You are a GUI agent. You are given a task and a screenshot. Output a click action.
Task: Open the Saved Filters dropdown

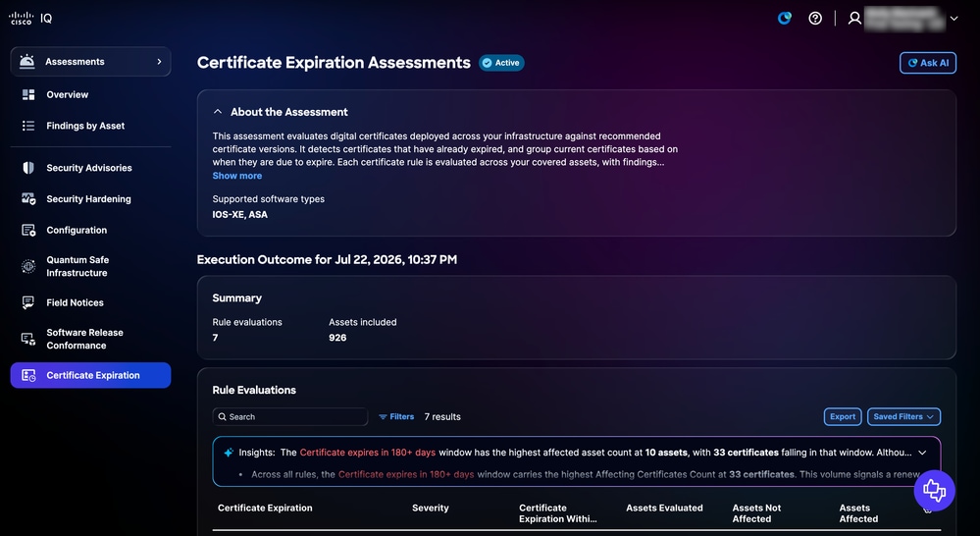903,416
